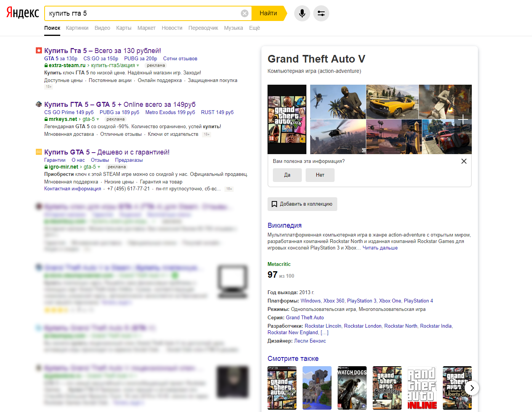The image size is (532, 412).
Task: Clear the search query with the X icon
Action: coord(245,13)
